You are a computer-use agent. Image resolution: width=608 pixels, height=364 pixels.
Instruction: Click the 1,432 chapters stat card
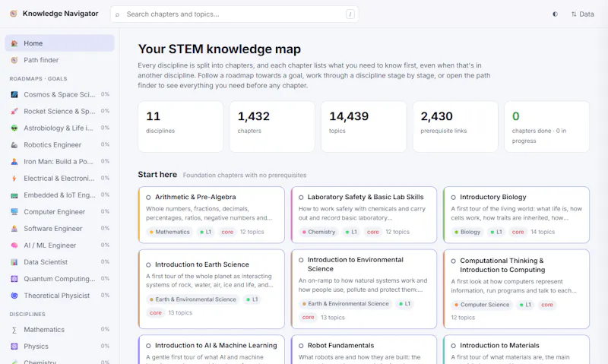tap(272, 127)
